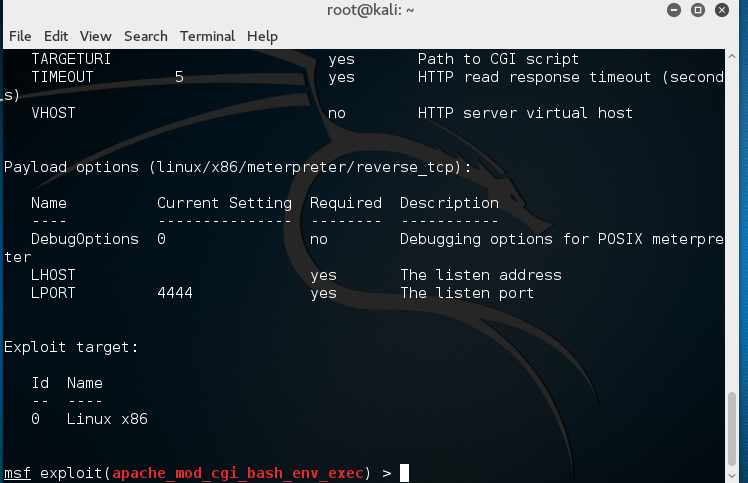Click the terminal cursor at the prompt
748x483 pixels.
(x=405, y=473)
